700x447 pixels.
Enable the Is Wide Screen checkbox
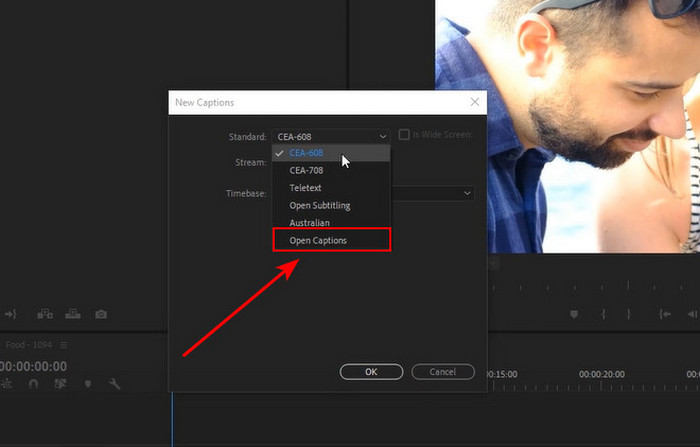405,135
